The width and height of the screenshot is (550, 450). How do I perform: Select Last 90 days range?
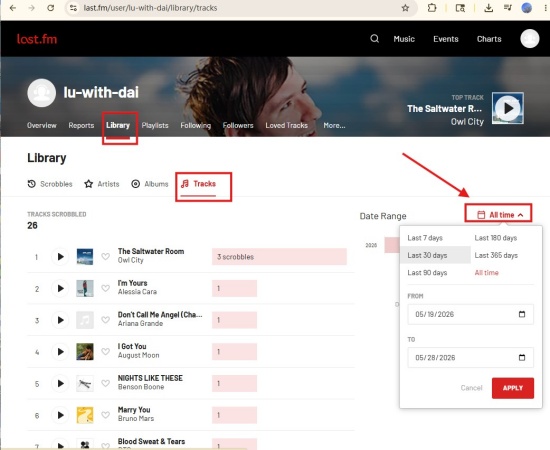(x=427, y=273)
